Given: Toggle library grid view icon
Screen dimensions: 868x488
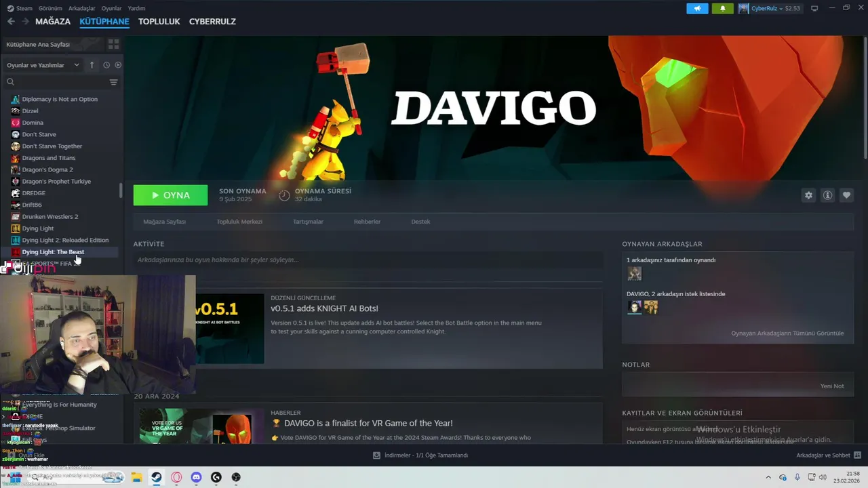Looking at the screenshot, I should [x=113, y=44].
